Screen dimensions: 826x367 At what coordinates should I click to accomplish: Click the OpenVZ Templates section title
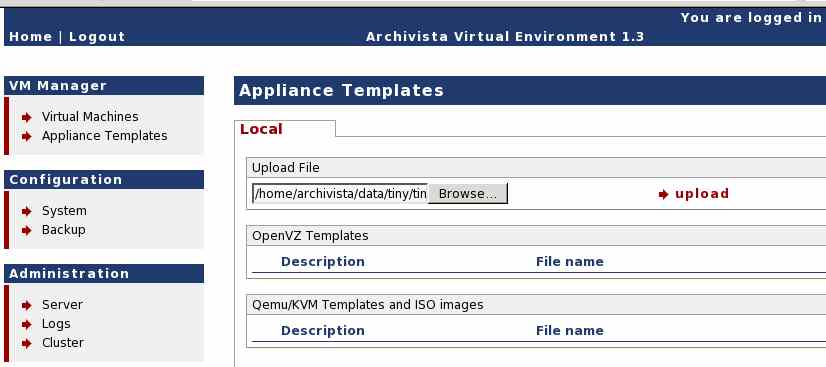click(x=310, y=235)
